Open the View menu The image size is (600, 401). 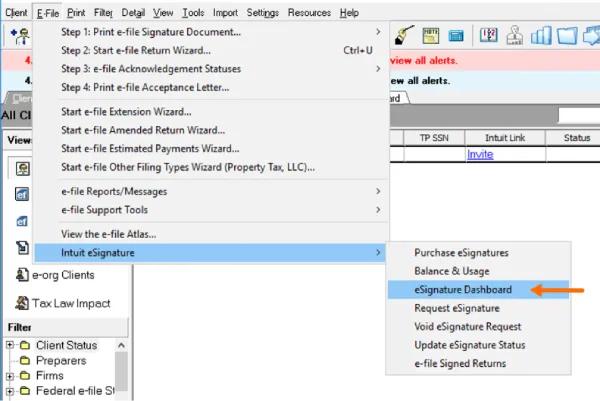163,13
